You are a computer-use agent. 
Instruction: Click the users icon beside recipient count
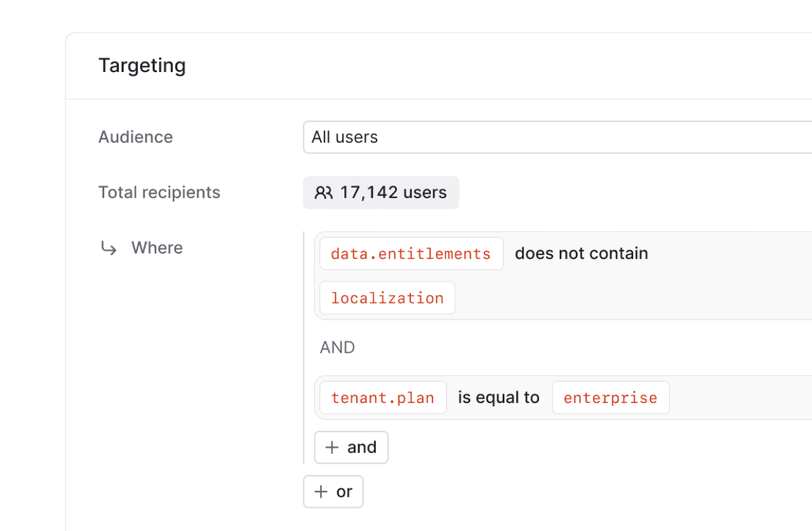pos(324,192)
